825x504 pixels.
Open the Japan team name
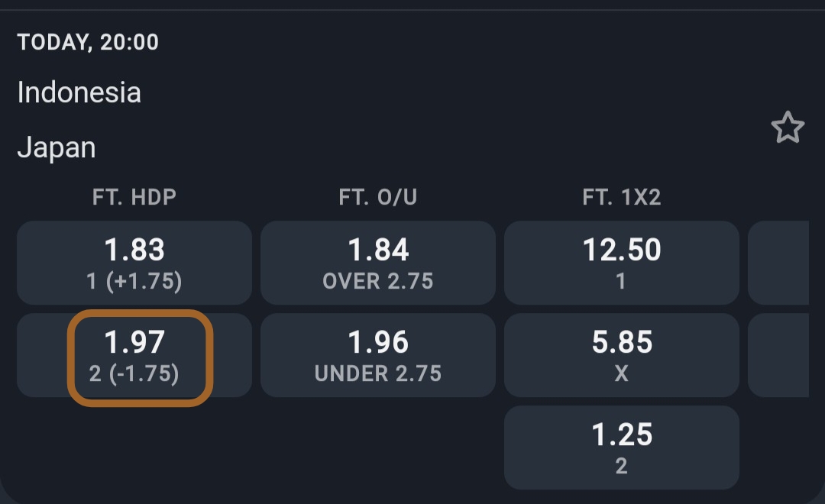[x=57, y=147]
